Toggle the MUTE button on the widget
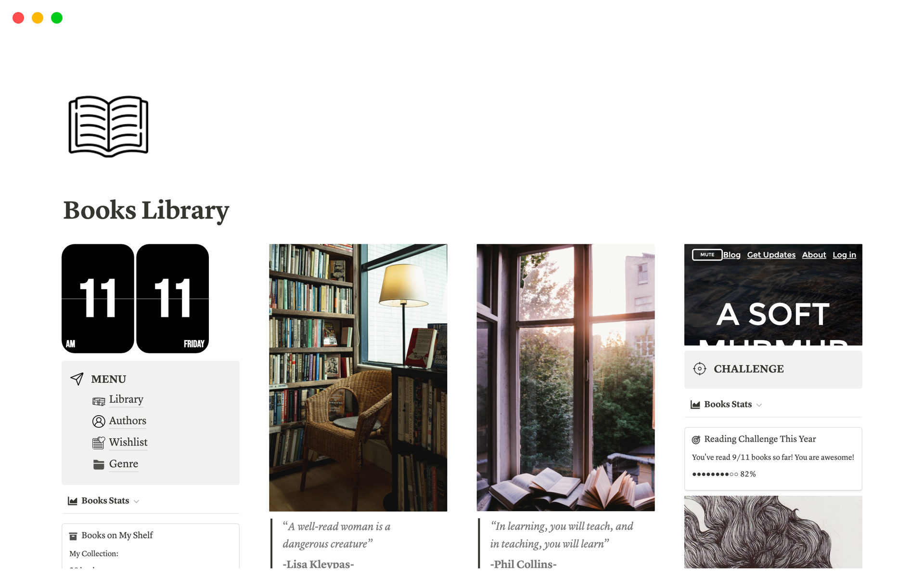The image size is (924, 578). tap(707, 255)
